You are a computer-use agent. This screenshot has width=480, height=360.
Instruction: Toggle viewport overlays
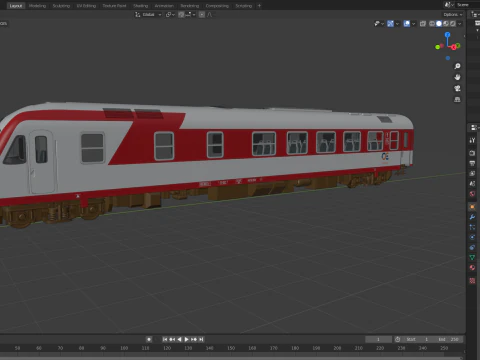pyautogui.click(x=407, y=24)
